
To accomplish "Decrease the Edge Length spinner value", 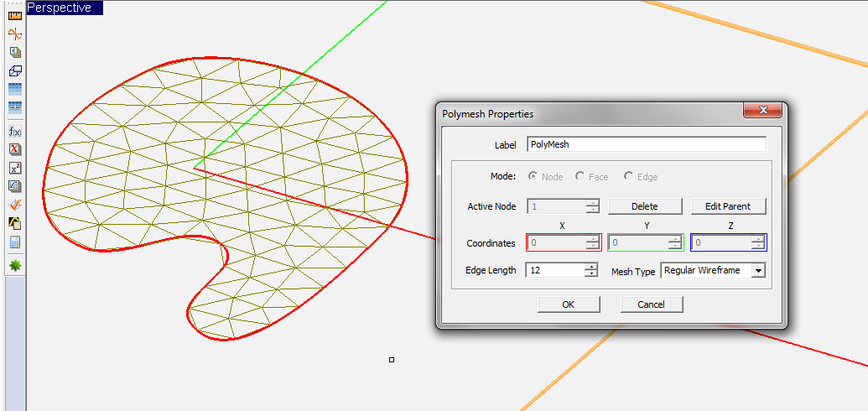I will (591, 273).
